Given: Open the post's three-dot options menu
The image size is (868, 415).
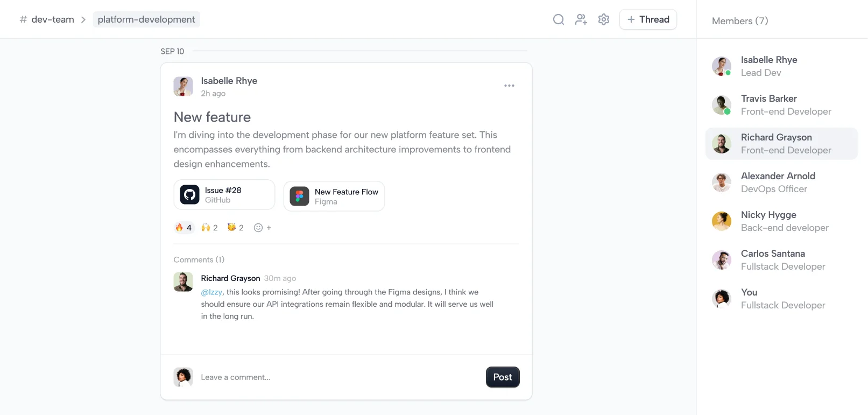Looking at the screenshot, I should tap(509, 86).
